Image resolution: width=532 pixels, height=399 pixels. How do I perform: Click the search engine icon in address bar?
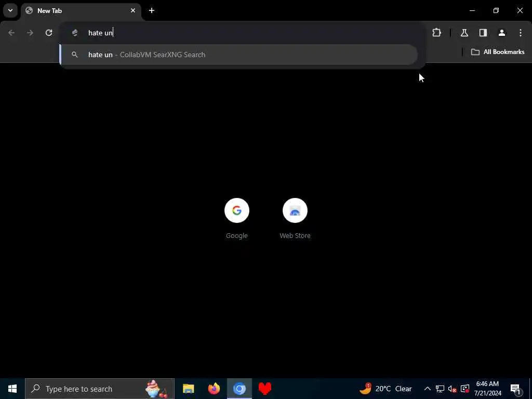pyautogui.click(x=75, y=33)
